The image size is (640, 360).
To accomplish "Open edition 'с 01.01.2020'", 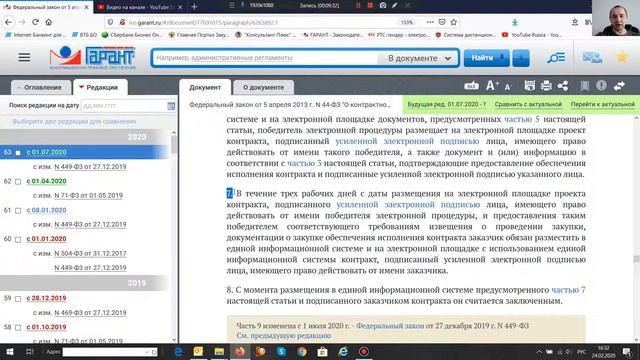I will 47,239.
